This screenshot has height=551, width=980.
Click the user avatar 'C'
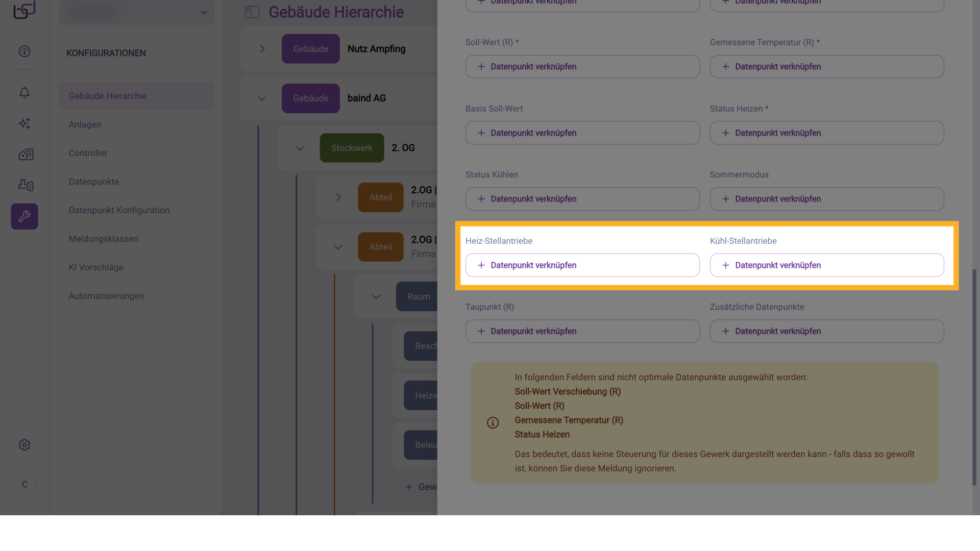pyautogui.click(x=24, y=484)
